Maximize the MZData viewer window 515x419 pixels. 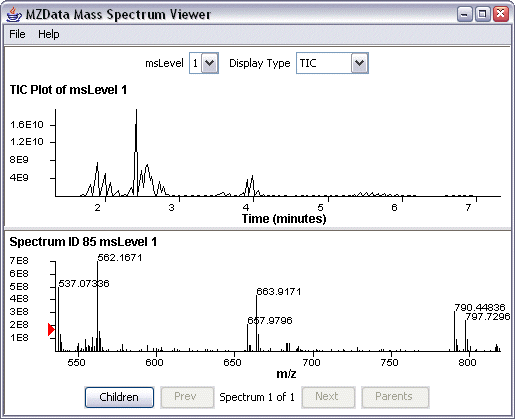tap(482, 14)
